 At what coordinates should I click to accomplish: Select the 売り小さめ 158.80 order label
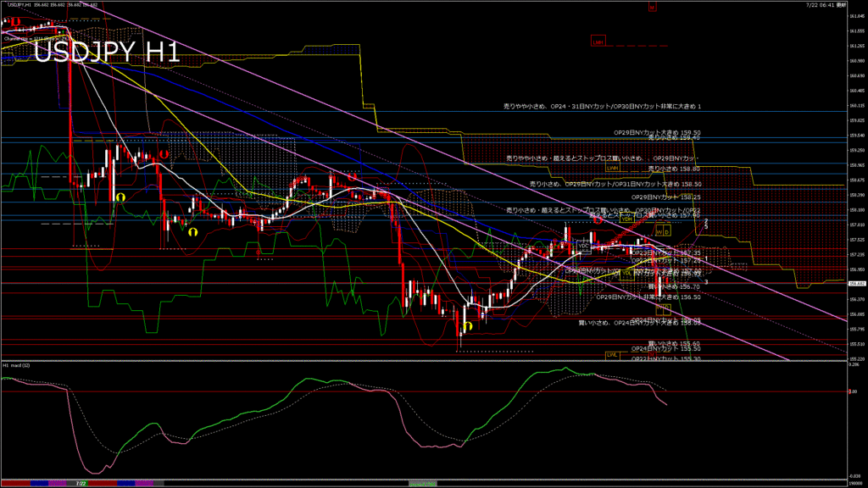point(673,169)
